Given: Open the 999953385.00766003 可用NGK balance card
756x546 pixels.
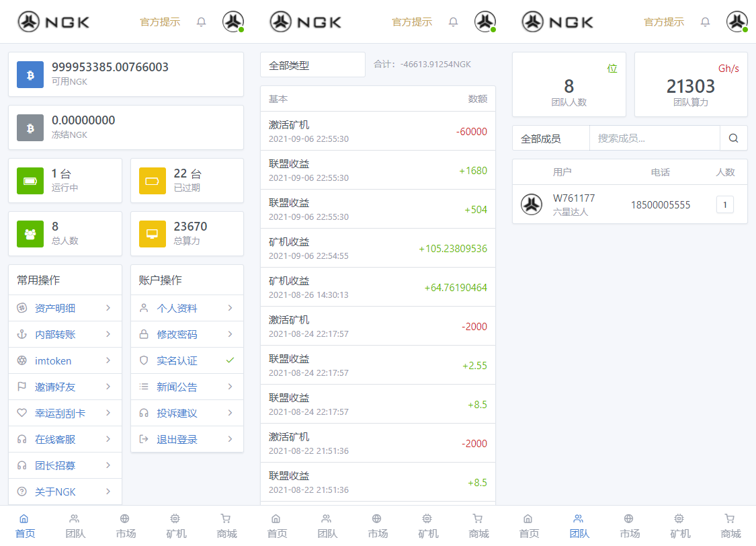Looking at the screenshot, I should 126,74.
